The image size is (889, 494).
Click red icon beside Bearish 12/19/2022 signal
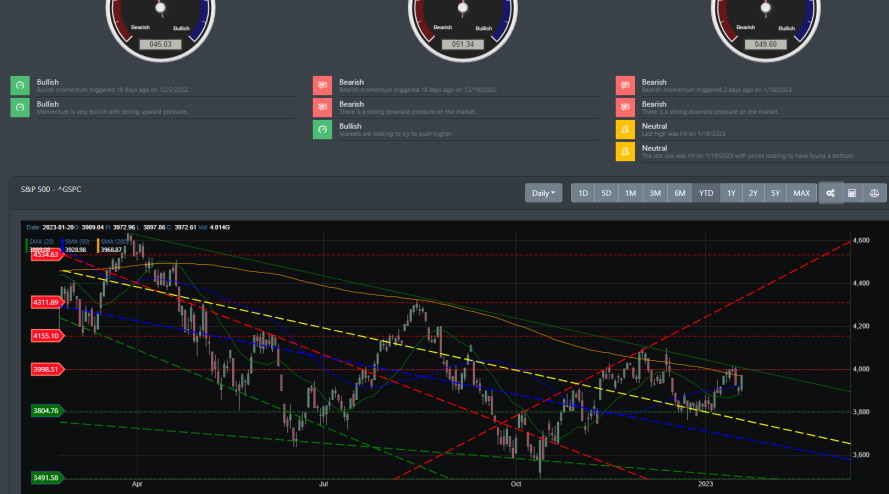[322, 85]
